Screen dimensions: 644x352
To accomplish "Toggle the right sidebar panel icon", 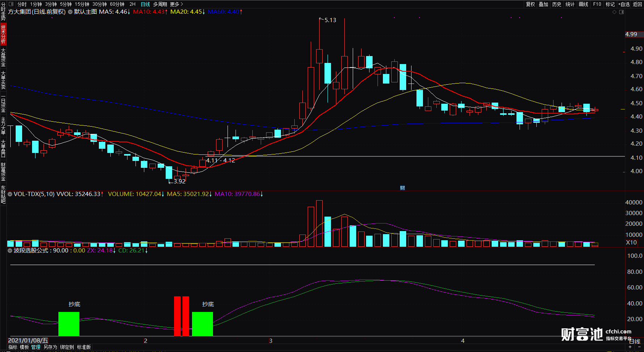I will 621,12.
